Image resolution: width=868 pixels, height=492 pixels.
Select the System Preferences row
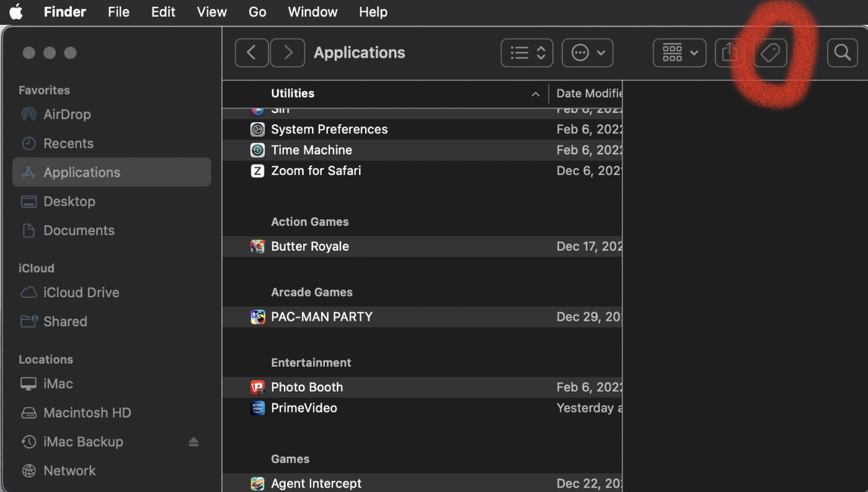pos(423,130)
